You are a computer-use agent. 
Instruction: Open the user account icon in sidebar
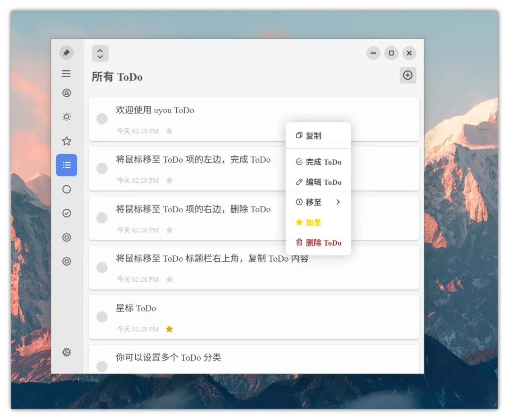66,93
